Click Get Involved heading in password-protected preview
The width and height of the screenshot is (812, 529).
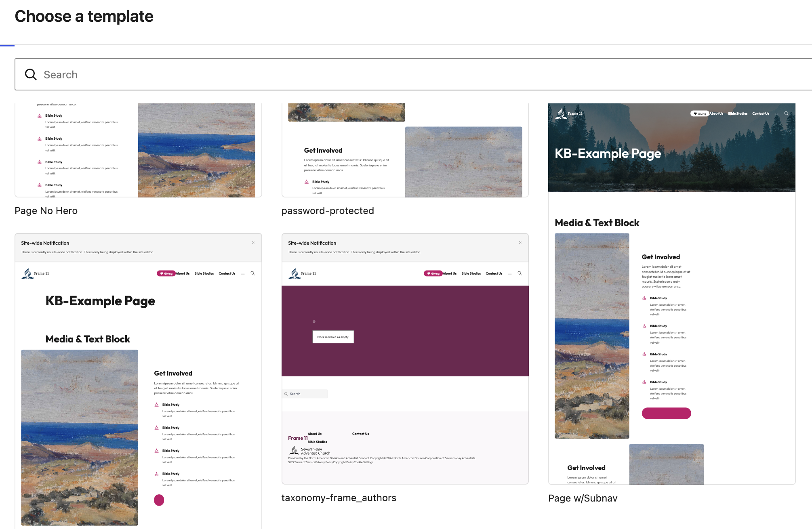click(323, 150)
